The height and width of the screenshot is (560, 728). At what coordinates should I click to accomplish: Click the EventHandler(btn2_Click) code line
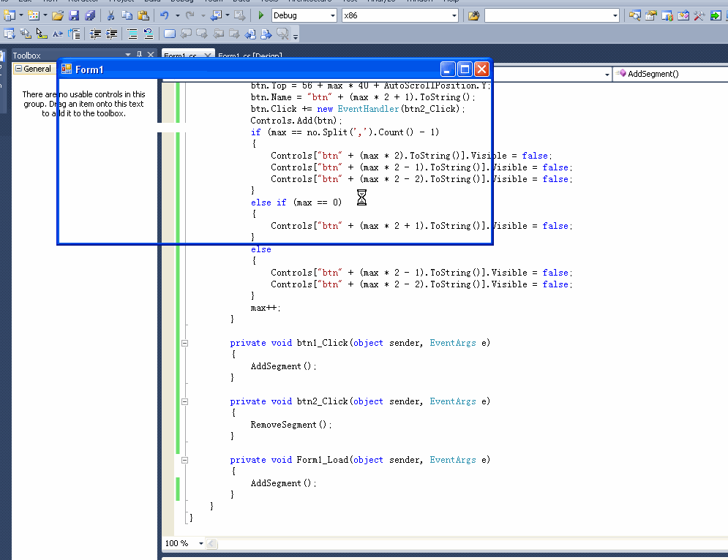pos(358,109)
